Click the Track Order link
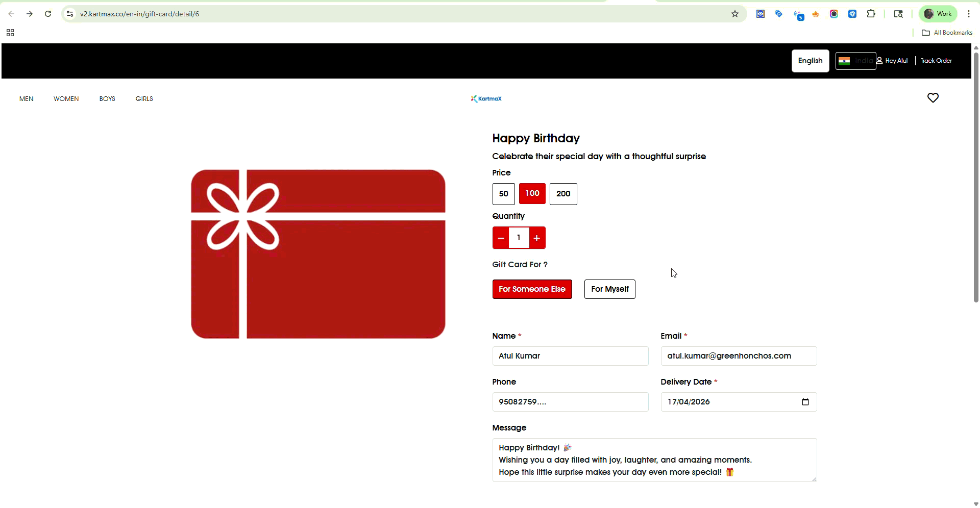 936,60
